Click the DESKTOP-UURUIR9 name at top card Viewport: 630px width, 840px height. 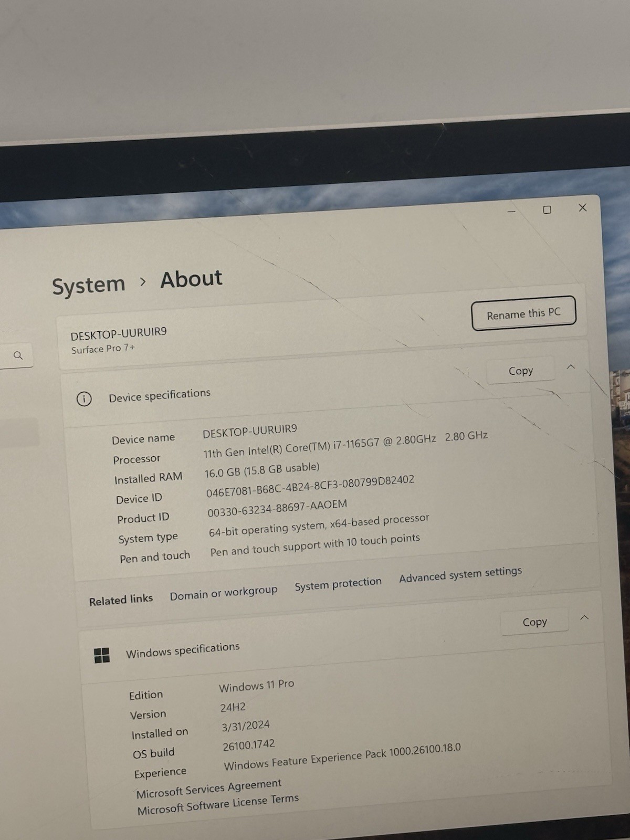[119, 333]
